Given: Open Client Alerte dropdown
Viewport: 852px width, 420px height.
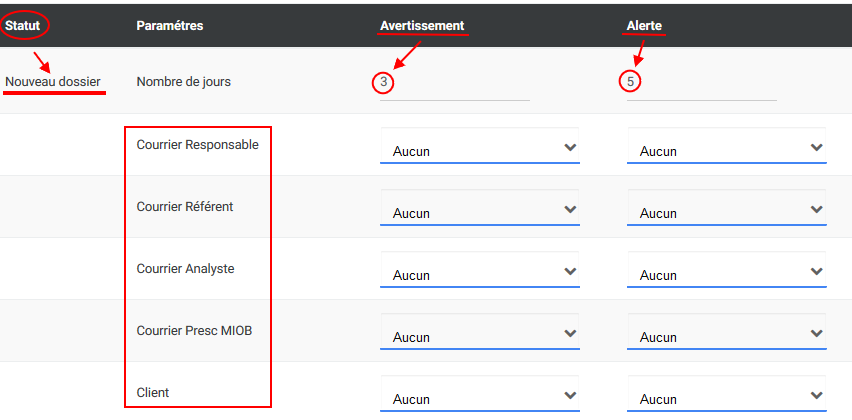Looking at the screenshot, I should click(x=726, y=393).
